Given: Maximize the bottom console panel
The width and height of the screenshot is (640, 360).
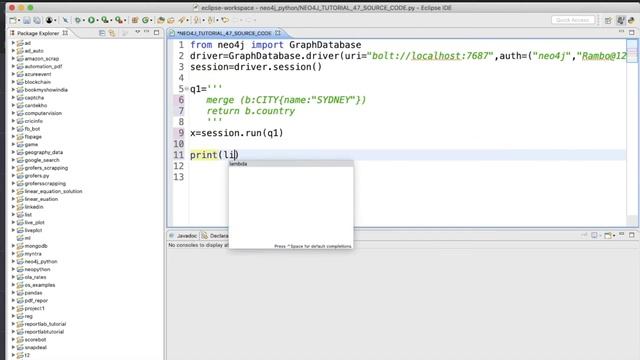Looking at the screenshot, I should pos(631,235).
